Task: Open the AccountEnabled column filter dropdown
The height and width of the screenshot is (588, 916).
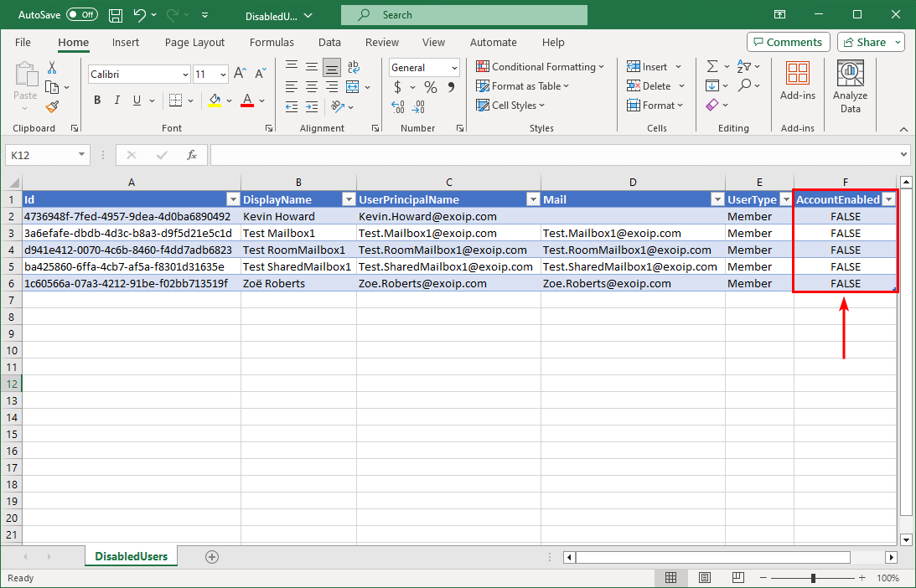Action: pyautogui.click(x=888, y=199)
